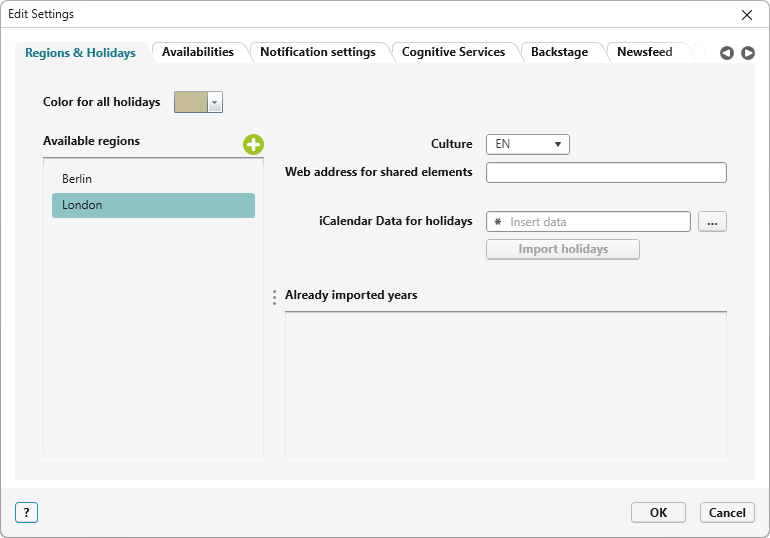
Task: Expand the Culture EN dropdown
Action: coord(527,144)
